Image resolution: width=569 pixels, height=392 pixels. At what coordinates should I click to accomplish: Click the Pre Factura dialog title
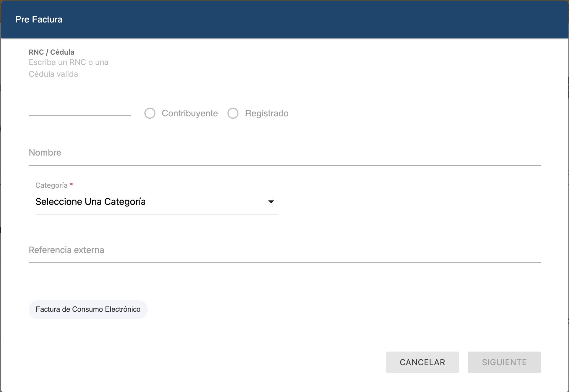pyautogui.click(x=39, y=19)
